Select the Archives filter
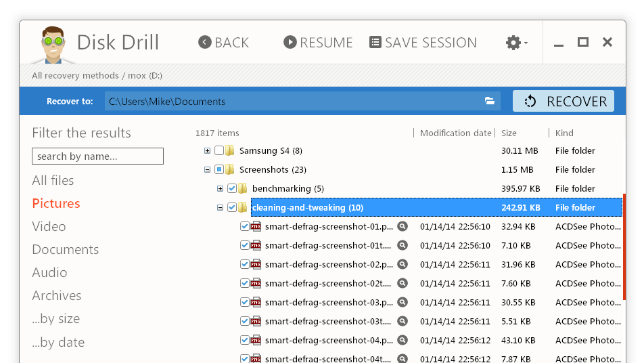This screenshot has width=644, height=363. pyautogui.click(x=57, y=295)
